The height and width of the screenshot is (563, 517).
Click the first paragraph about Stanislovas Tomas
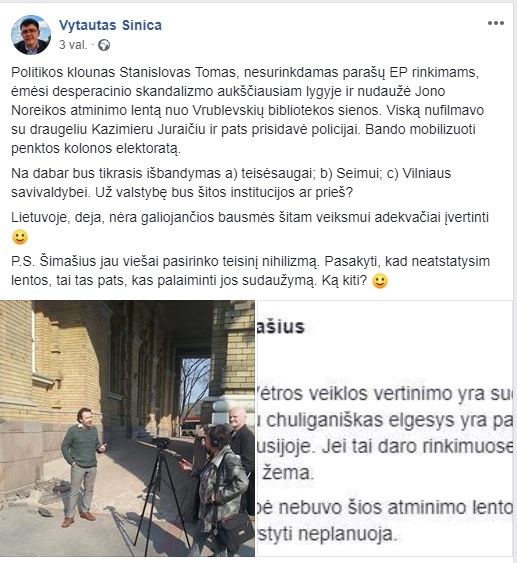click(247, 110)
